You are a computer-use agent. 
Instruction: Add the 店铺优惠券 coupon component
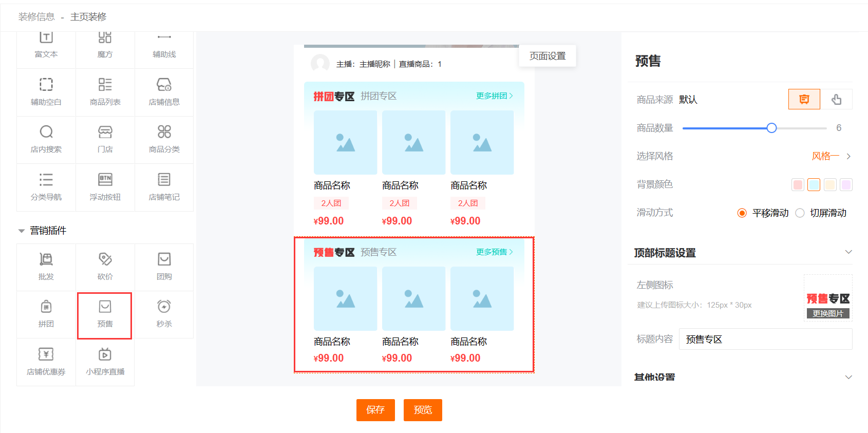(46, 362)
